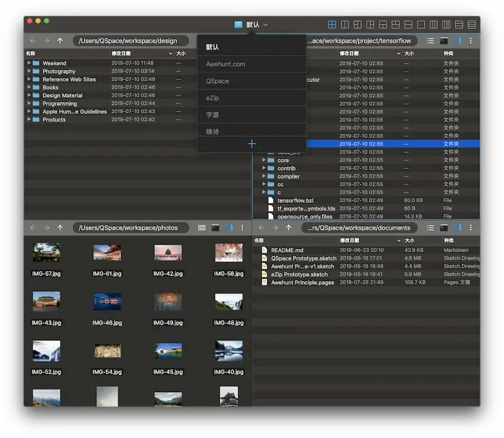This screenshot has height=438, width=504.
Task: Pick the two-row stacked layout
Action: point(408,25)
